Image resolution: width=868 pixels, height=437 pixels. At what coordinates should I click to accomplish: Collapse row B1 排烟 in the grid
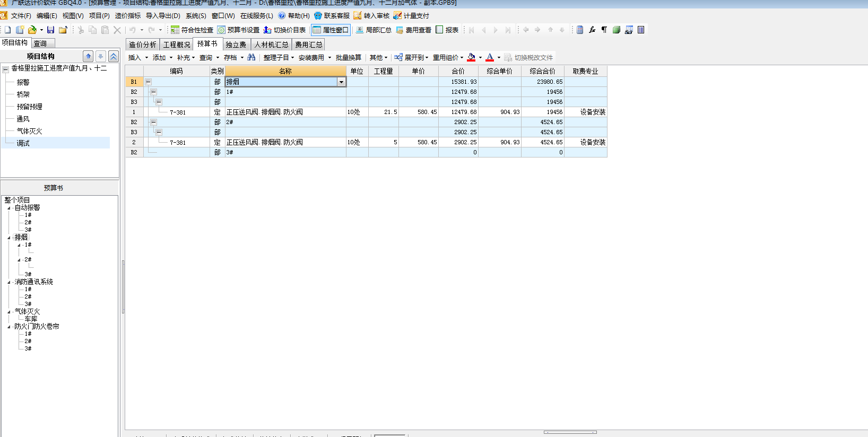coord(149,82)
